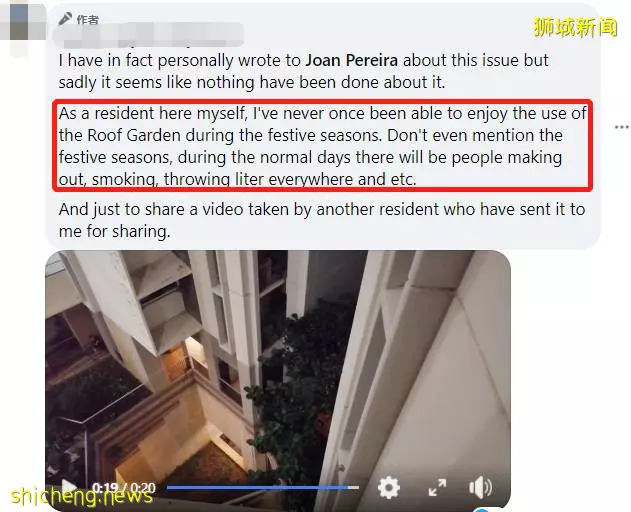The height and width of the screenshot is (512, 631).
Task: Click the first line mentioning this issue
Action: pos(303,60)
